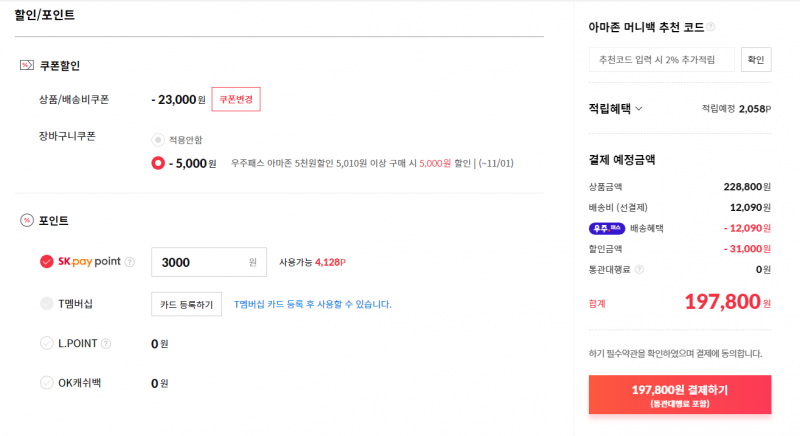This screenshot has height=436, width=800.
Task: Click the recommendation code 확인 button
Action: pyautogui.click(x=756, y=60)
